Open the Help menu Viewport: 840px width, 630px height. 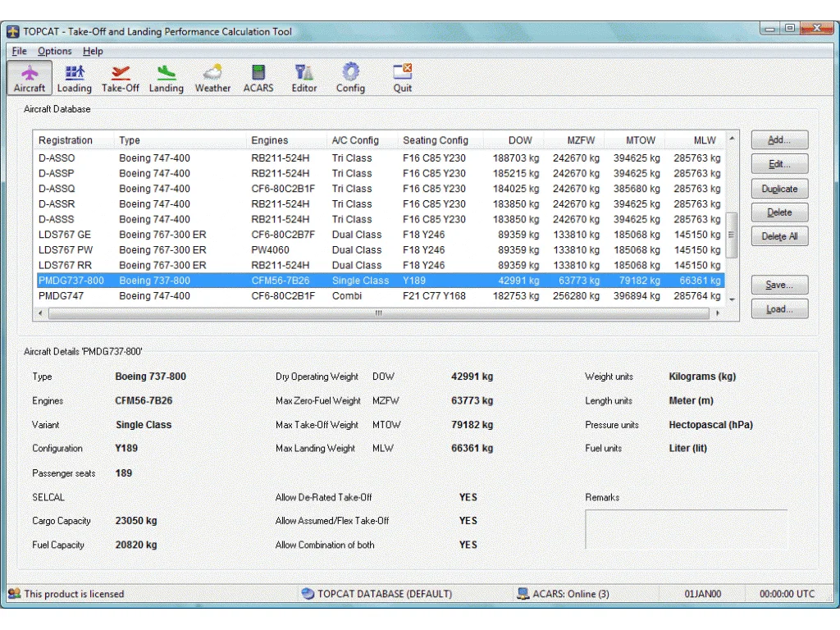pyautogui.click(x=93, y=51)
